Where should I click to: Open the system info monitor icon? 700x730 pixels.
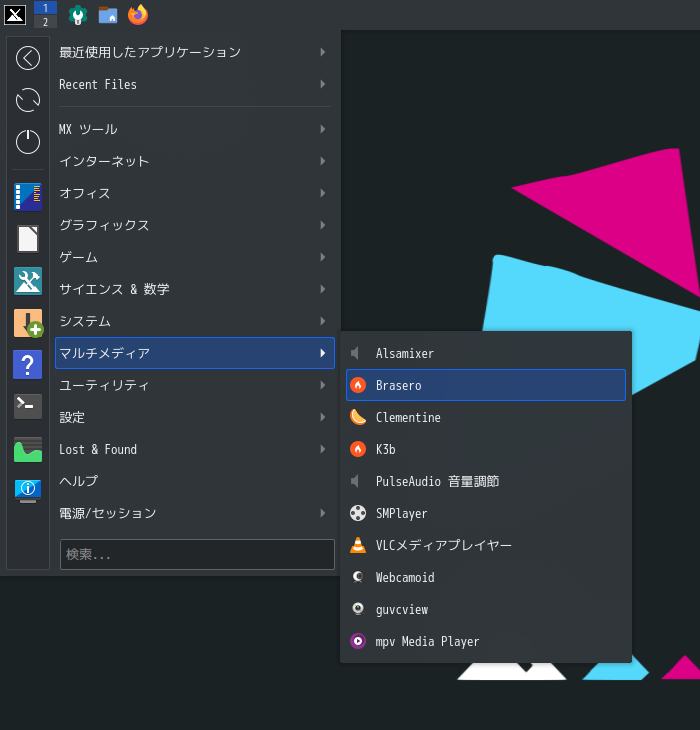point(28,491)
